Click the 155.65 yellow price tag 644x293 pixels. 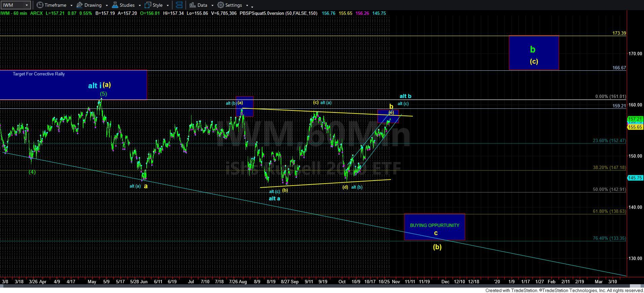(x=635, y=127)
